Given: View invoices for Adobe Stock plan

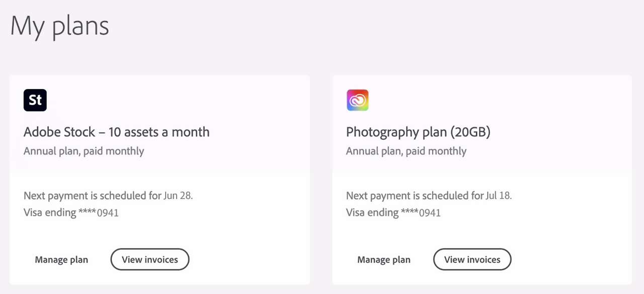Looking at the screenshot, I should (x=150, y=260).
